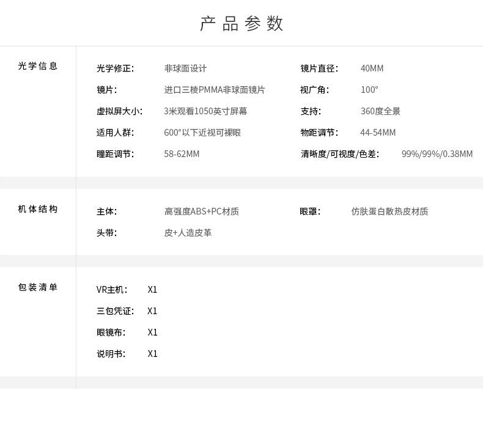Click 进口三棱PMMA非球面镜片 lens description
The image size is (483, 448).
[215, 90]
